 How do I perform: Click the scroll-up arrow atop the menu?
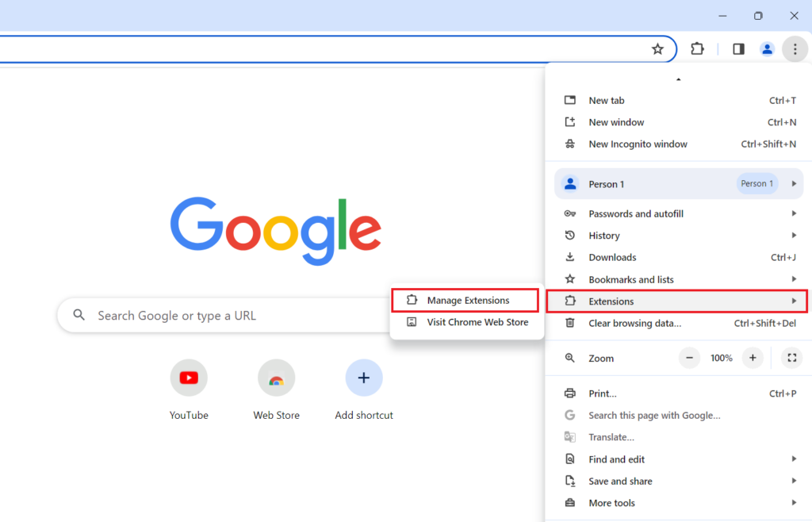tap(679, 79)
